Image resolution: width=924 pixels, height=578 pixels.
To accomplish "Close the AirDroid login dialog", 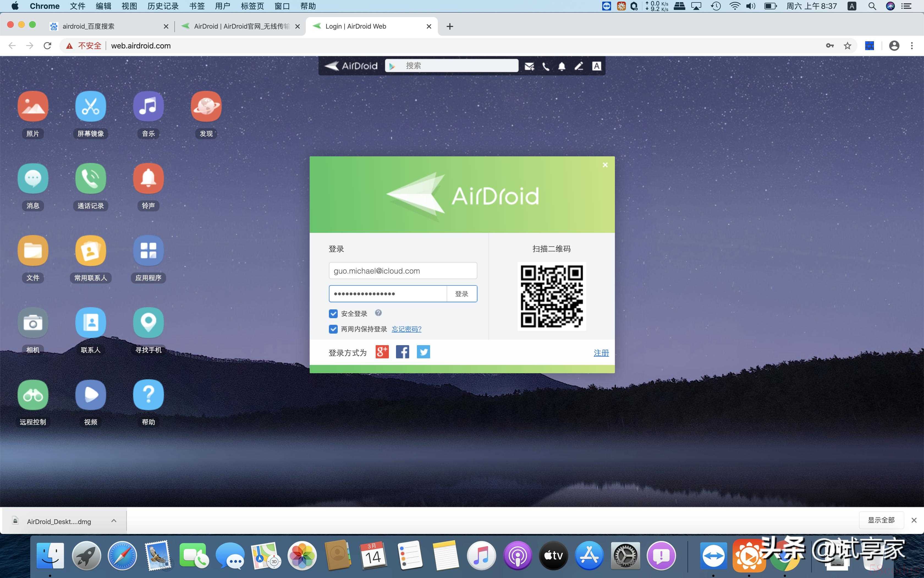I will 605,165.
